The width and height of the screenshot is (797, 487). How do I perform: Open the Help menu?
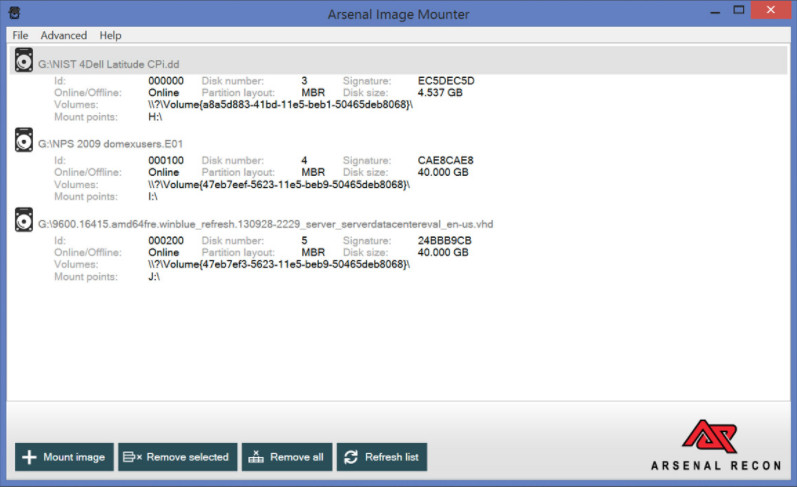click(x=110, y=36)
